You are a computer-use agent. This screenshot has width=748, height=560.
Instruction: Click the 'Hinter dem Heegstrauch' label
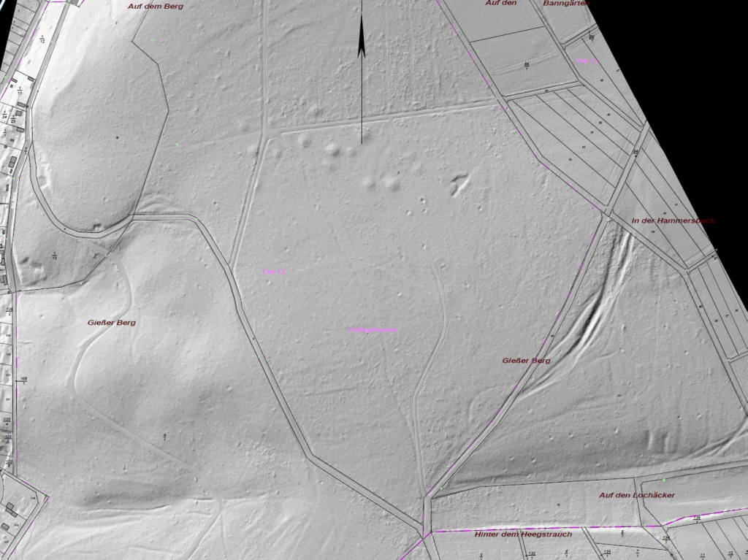click(x=523, y=534)
